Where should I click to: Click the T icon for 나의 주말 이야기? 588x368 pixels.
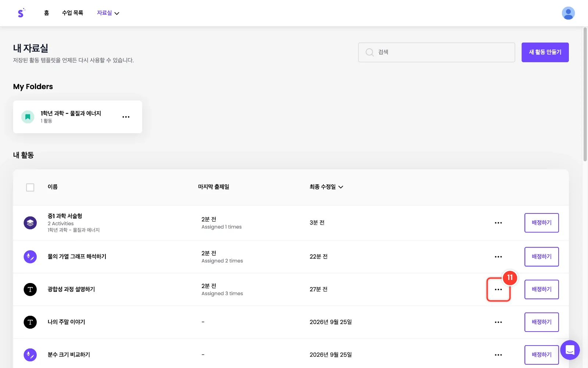tap(30, 322)
